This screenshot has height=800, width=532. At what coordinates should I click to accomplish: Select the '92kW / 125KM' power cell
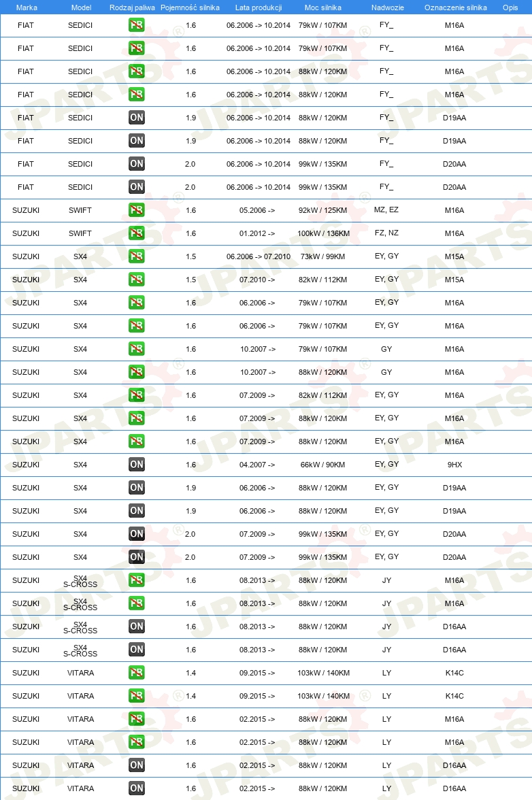point(322,210)
